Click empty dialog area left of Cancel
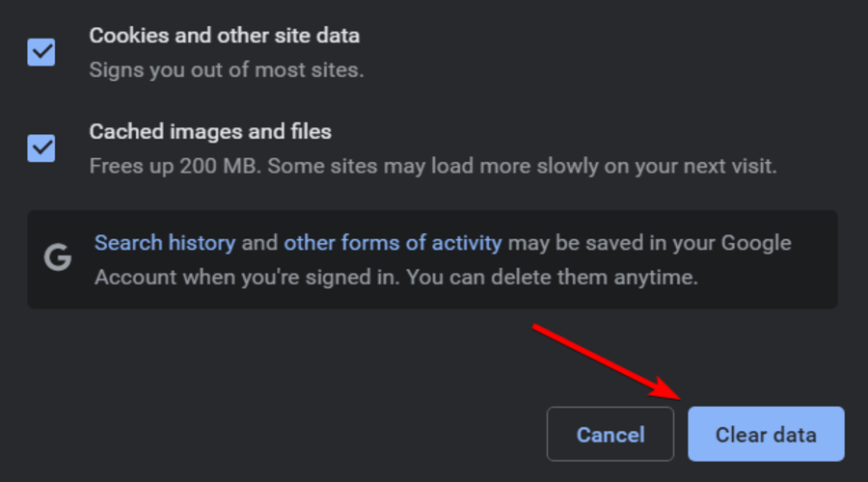This screenshot has width=868, height=482. coord(289,434)
